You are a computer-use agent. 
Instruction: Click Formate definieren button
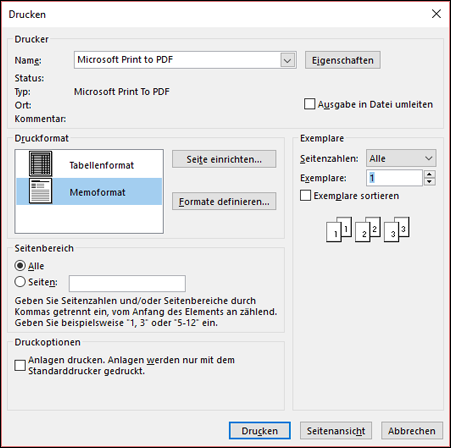pyautogui.click(x=224, y=201)
